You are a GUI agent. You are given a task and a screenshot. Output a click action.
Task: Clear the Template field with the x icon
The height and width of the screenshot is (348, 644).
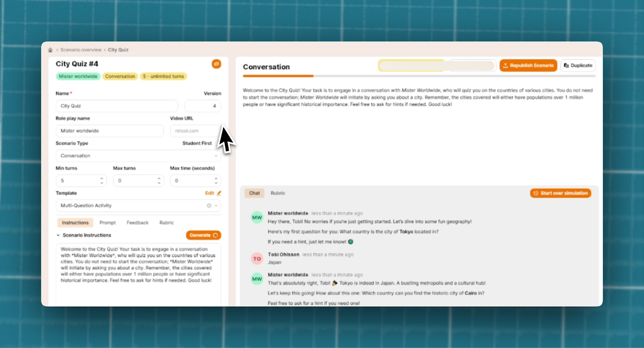209,206
